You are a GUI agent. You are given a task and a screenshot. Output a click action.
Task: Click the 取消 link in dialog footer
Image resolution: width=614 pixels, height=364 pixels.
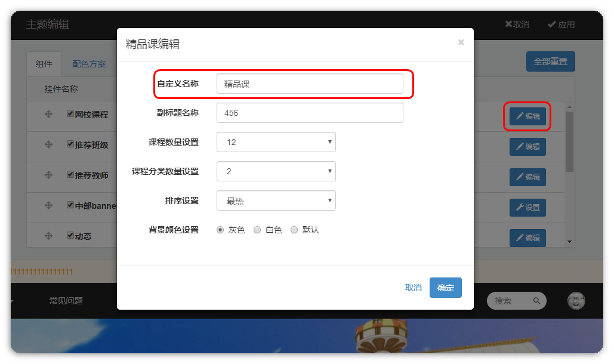[413, 288]
